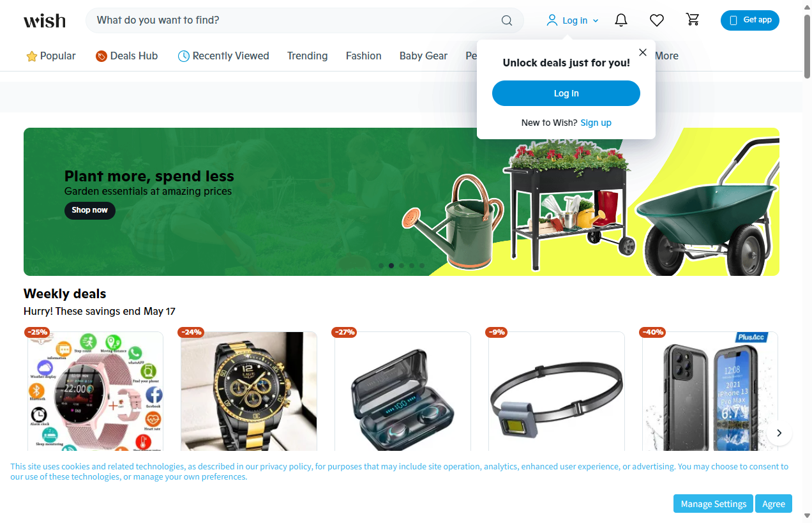Select the second banner carousel dot
The height and width of the screenshot is (523, 812).
[391, 266]
